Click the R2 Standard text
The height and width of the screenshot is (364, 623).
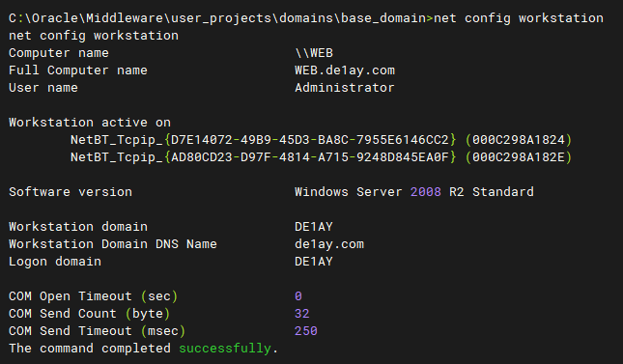pyautogui.click(x=492, y=192)
